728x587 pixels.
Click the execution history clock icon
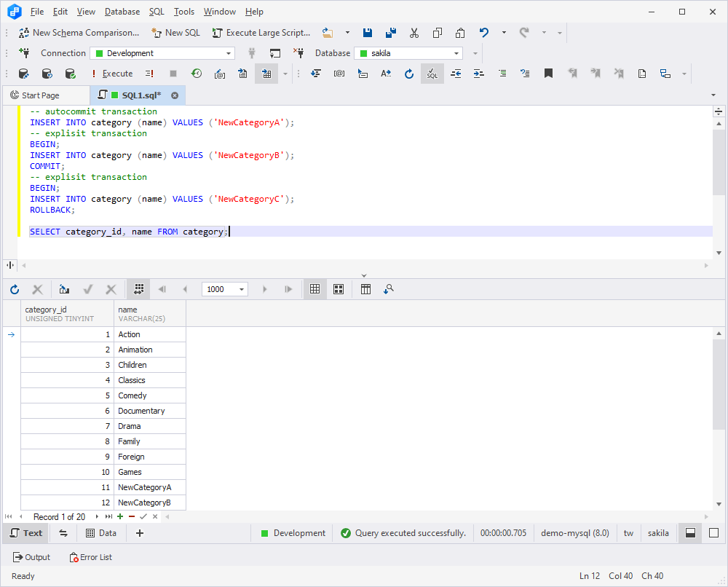click(x=197, y=74)
